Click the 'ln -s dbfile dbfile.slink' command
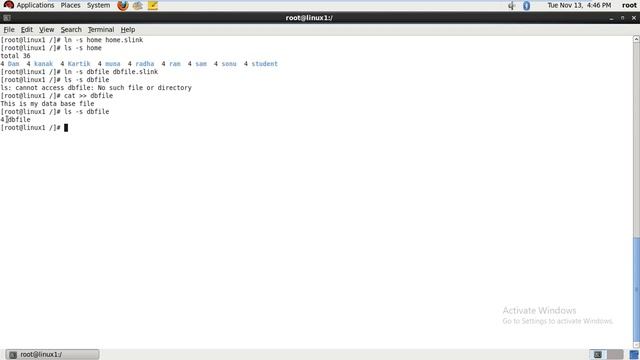 [x=111, y=72]
